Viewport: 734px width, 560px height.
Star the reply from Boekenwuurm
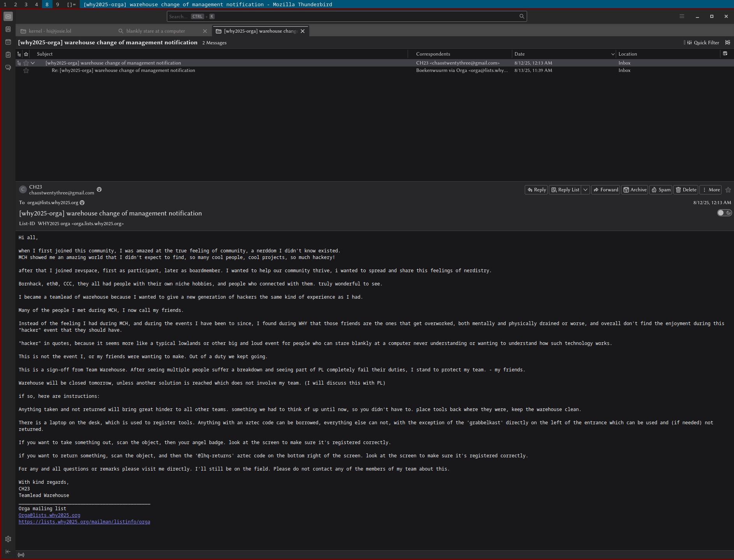(x=26, y=70)
